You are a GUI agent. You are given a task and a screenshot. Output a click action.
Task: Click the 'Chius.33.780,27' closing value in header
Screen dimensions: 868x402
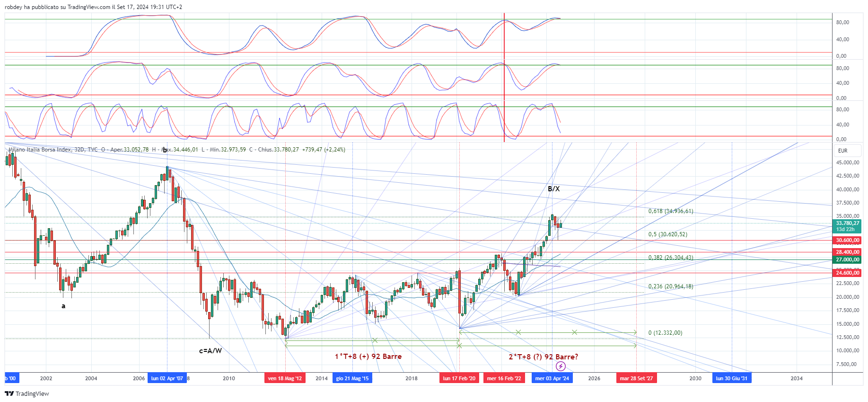tap(279, 150)
